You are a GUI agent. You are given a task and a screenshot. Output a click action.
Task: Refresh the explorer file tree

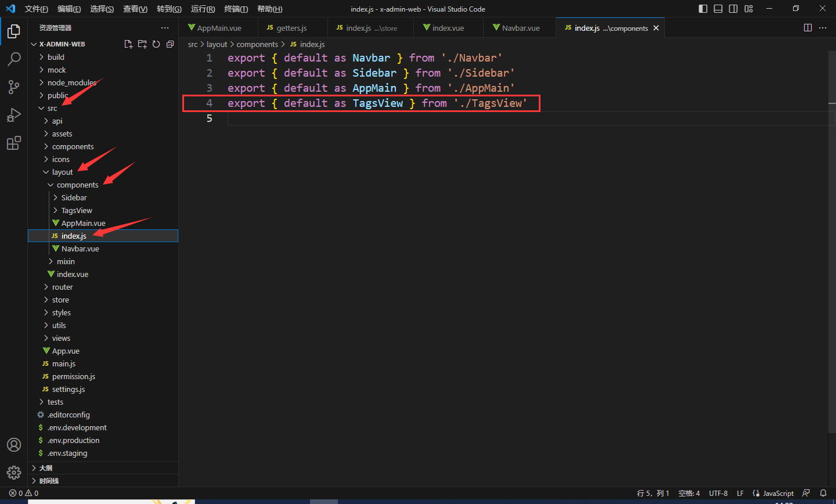click(156, 44)
